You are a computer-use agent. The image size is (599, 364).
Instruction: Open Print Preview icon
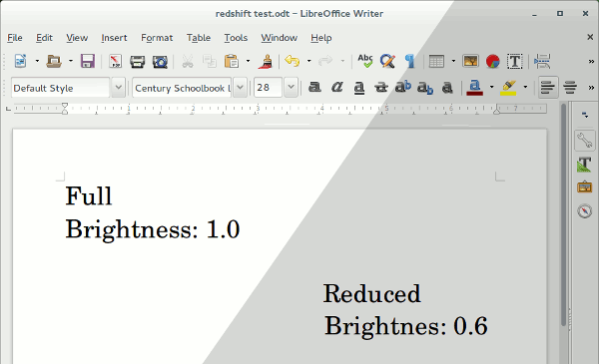click(160, 62)
